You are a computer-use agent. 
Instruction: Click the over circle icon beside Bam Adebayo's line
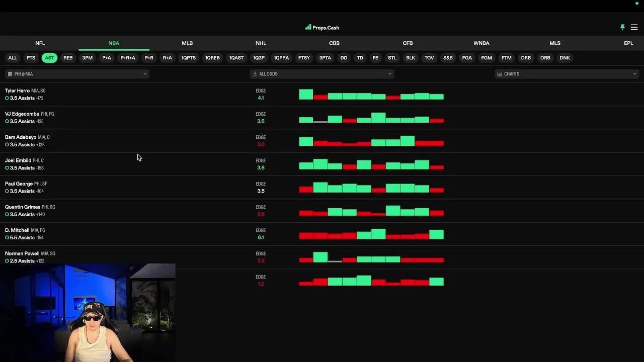pos(7,145)
